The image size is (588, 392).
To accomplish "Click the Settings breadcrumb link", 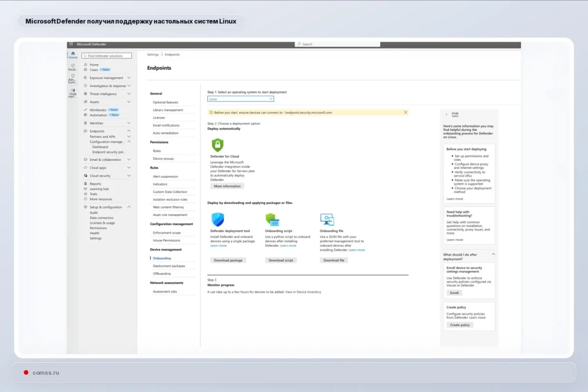I will tap(153, 54).
